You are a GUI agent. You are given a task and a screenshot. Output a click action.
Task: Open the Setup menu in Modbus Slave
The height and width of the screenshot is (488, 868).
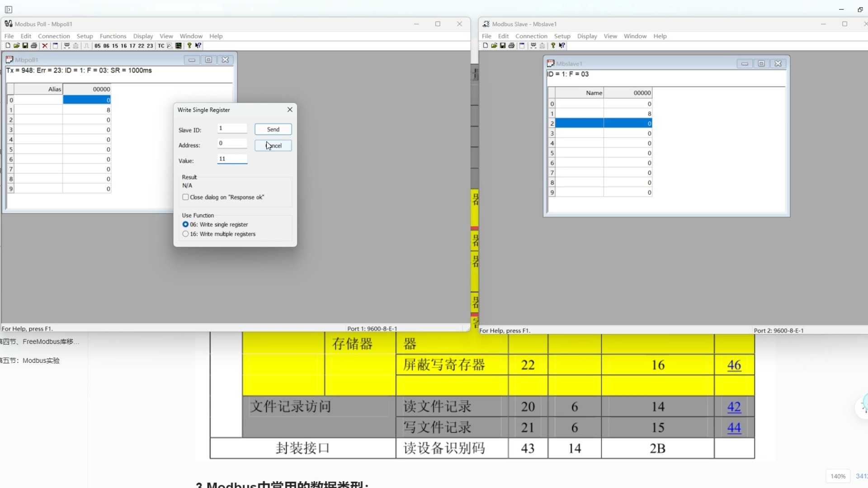point(562,36)
